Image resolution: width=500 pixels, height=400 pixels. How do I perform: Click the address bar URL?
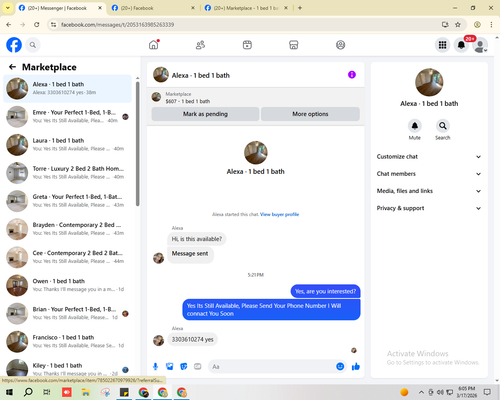point(117,25)
